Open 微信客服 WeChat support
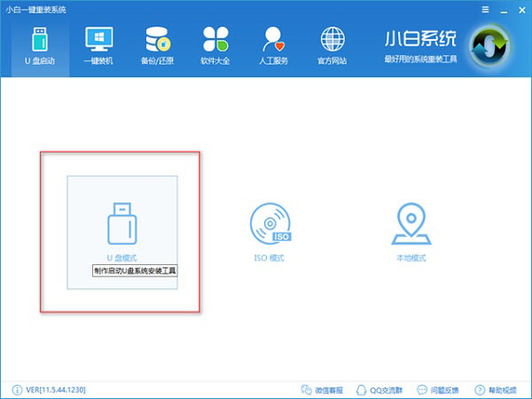532x399 pixels. pyautogui.click(x=322, y=390)
